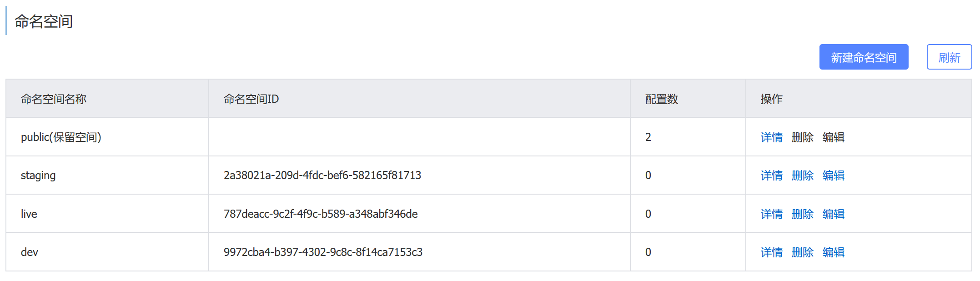The image size is (980, 281).
Task: Click the 配置数 column header
Action: pos(662,99)
